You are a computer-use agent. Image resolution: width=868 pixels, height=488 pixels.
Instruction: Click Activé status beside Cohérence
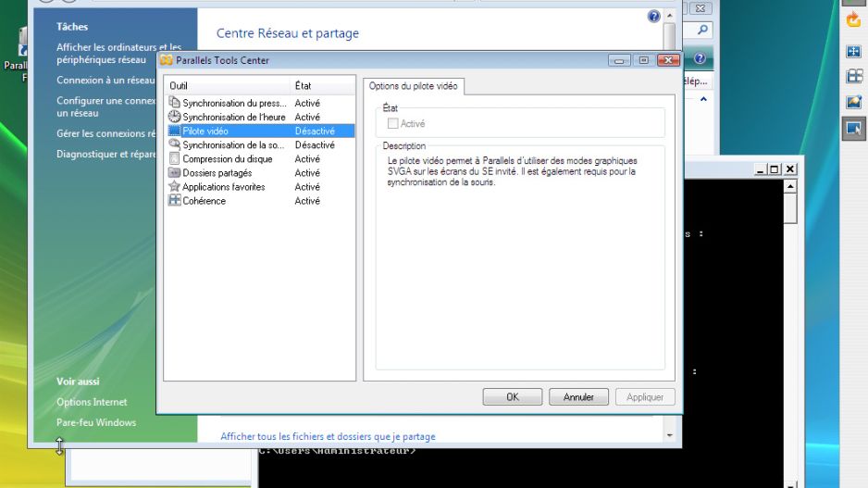(x=307, y=201)
